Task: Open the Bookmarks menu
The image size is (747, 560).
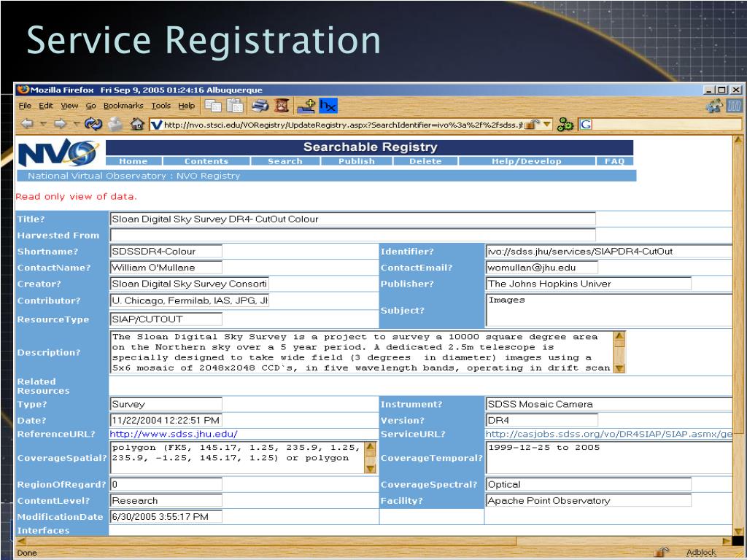Action: pos(123,106)
